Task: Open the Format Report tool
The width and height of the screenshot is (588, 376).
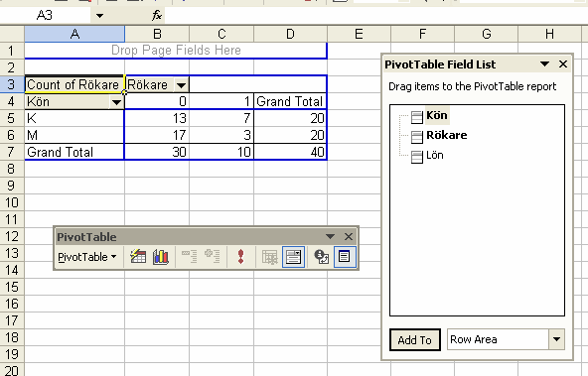Action: point(138,257)
